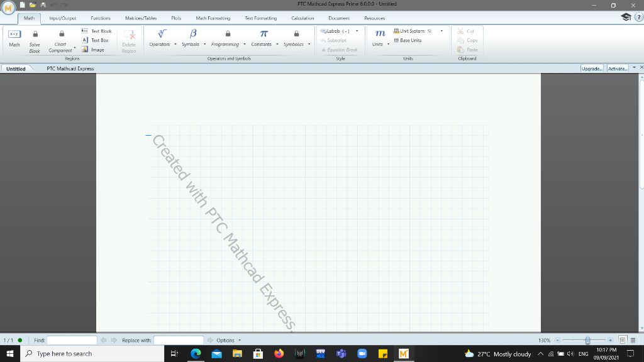
Task: Open the Units gallery
Action: click(378, 38)
